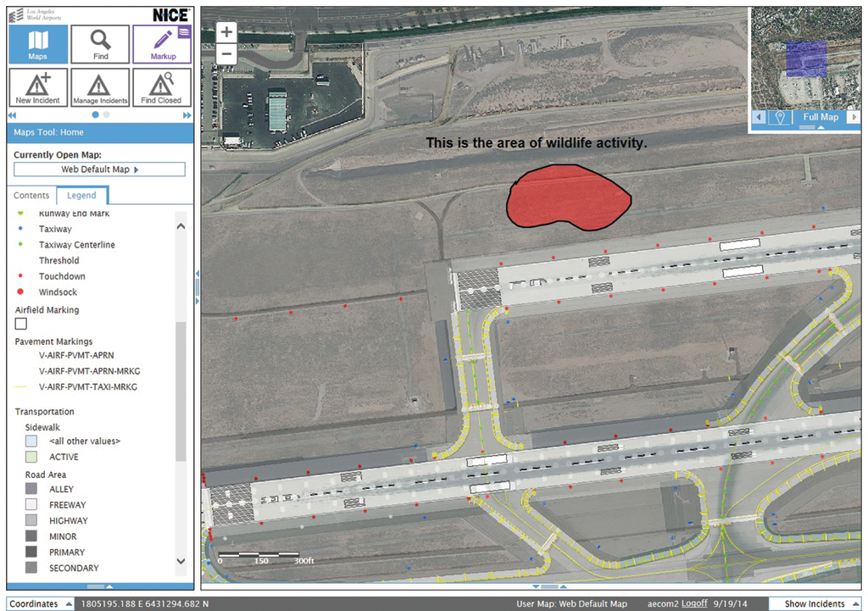Zoom in on the map

pyautogui.click(x=226, y=33)
